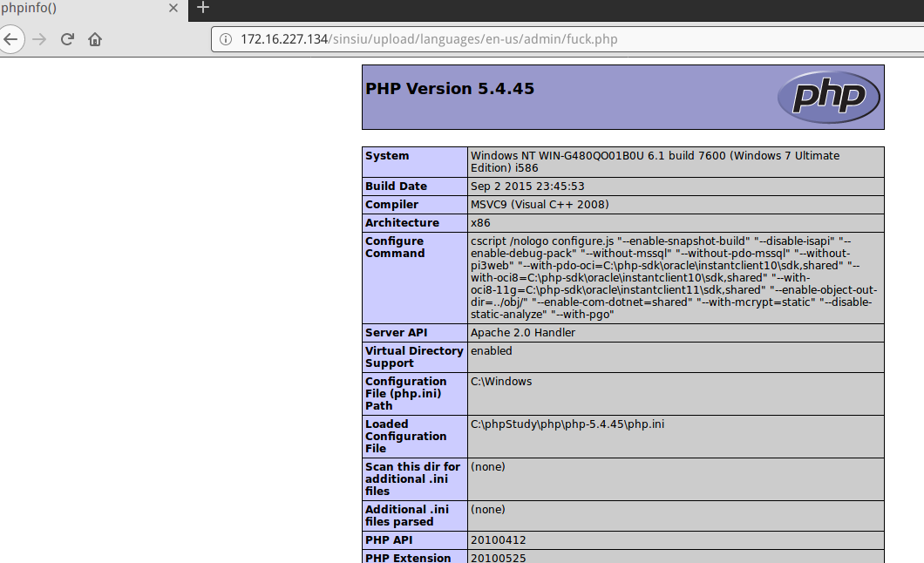924x563 pixels.
Task: Click the 'Architecture' label
Action: [402, 222]
